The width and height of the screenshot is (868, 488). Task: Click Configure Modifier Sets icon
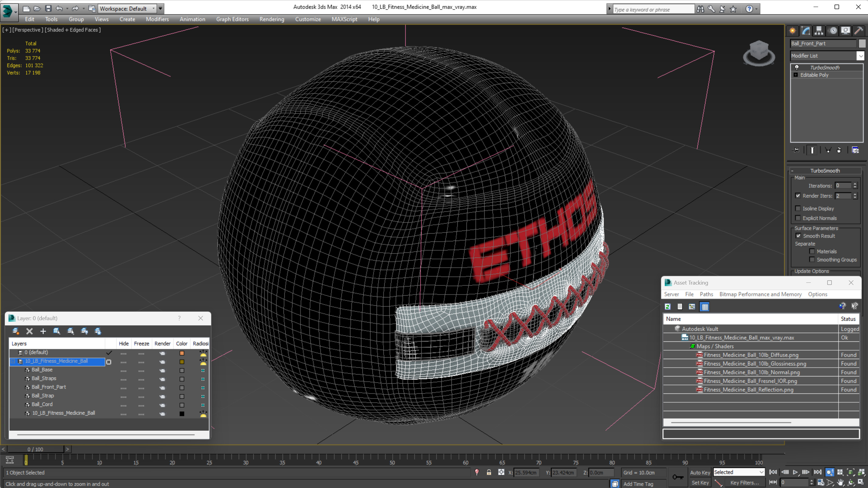(855, 150)
